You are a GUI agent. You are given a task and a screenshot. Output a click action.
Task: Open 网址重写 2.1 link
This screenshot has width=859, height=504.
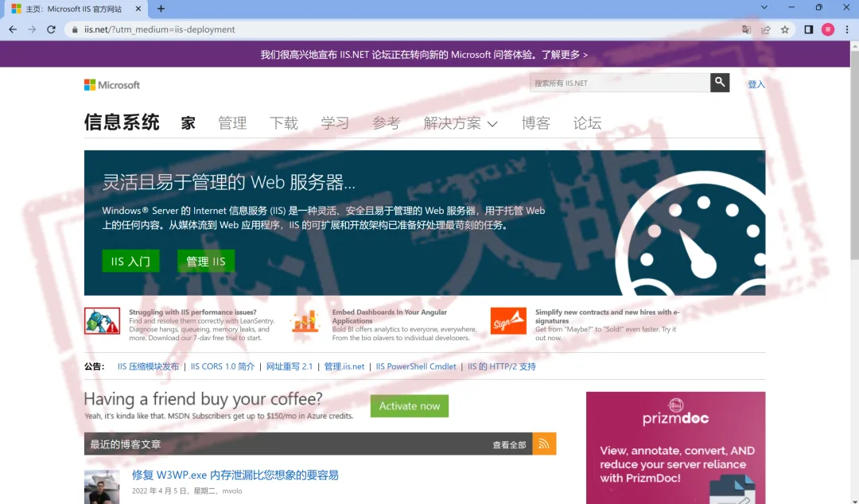tap(290, 366)
